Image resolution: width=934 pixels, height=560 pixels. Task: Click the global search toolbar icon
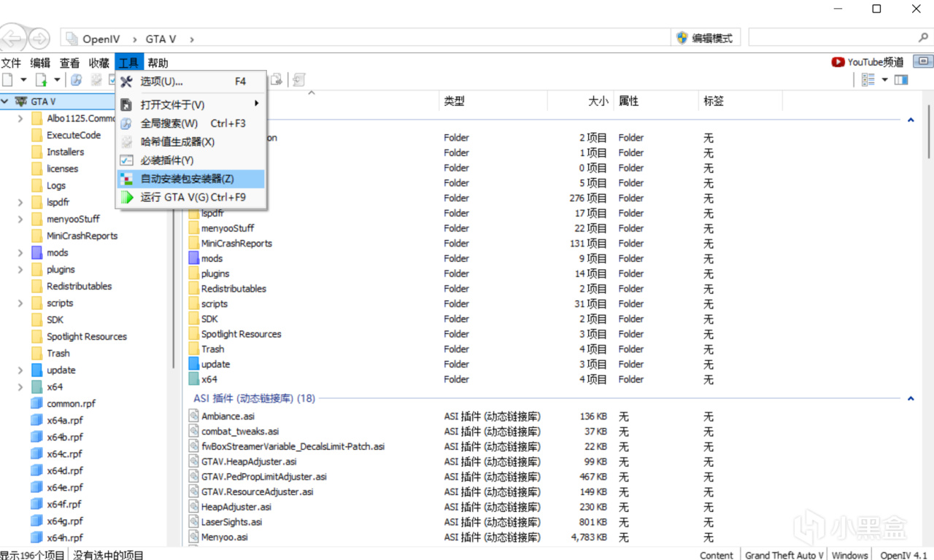click(76, 79)
